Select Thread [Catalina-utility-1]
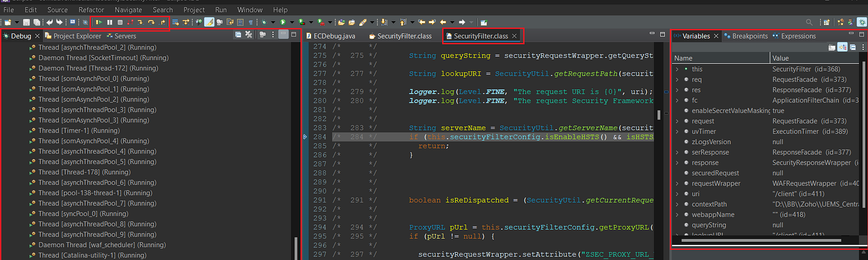868x260 pixels. pyautogui.click(x=92, y=255)
